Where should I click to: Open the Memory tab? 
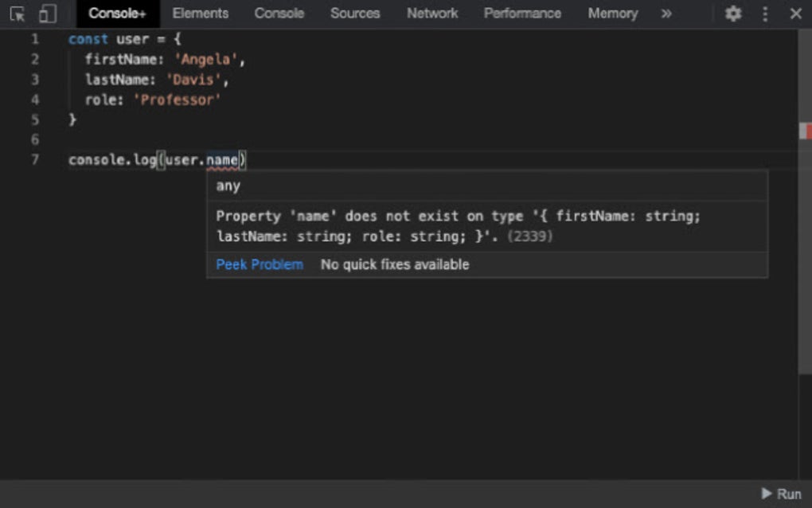pos(613,14)
